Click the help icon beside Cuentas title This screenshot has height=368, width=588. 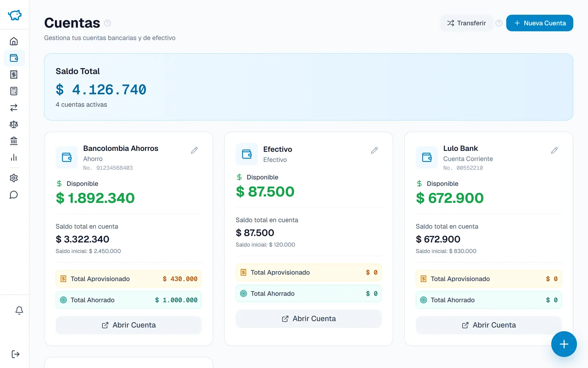[x=107, y=23]
